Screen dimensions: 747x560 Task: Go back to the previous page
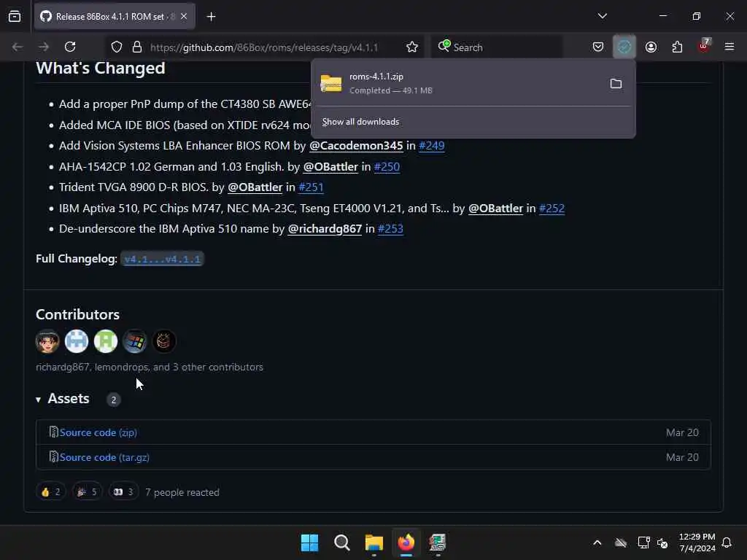(x=18, y=47)
